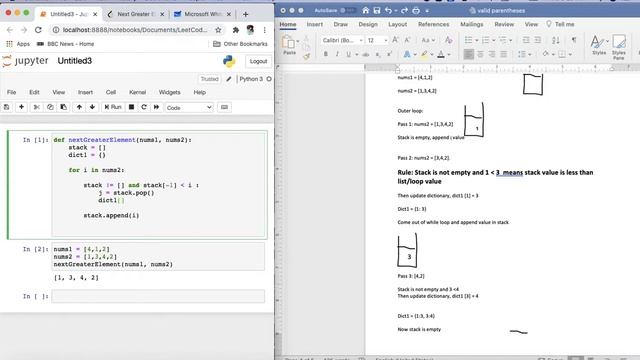Open BBC News - Home bookmark
This screenshot has width=640, height=360.
(65, 44)
